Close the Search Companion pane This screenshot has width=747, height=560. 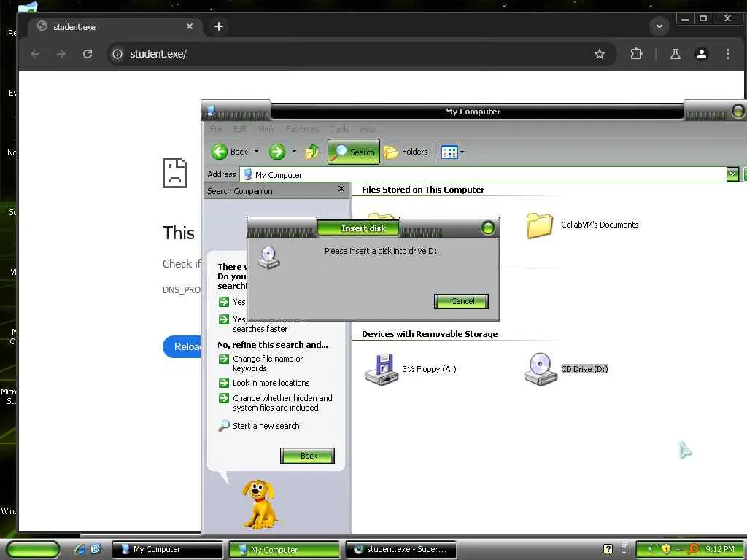click(341, 189)
